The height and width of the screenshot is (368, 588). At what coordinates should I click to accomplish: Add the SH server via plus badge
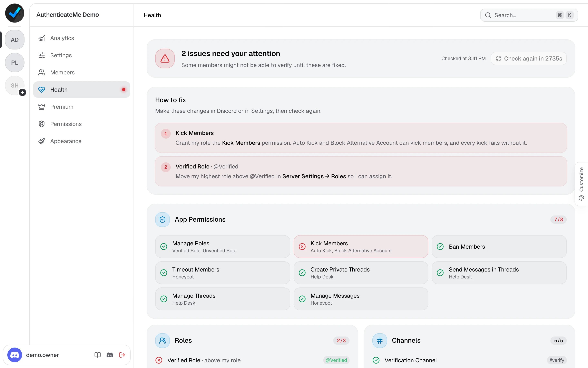pos(22,92)
